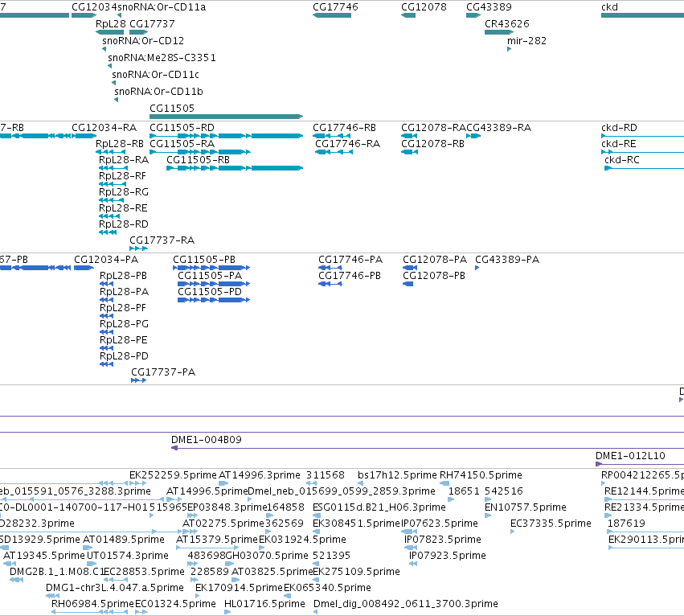
Task: Click the CG17746-PB protein label
Action: pos(350,276)
